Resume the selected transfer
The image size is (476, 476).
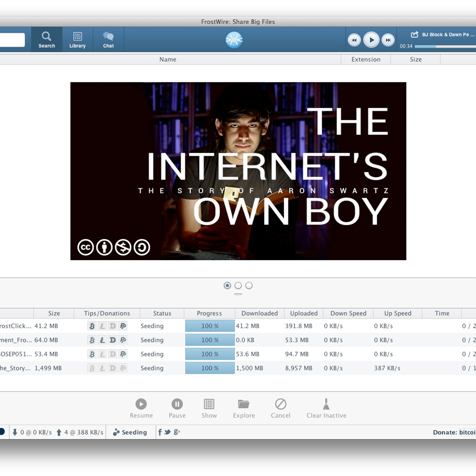coord(141,408)
